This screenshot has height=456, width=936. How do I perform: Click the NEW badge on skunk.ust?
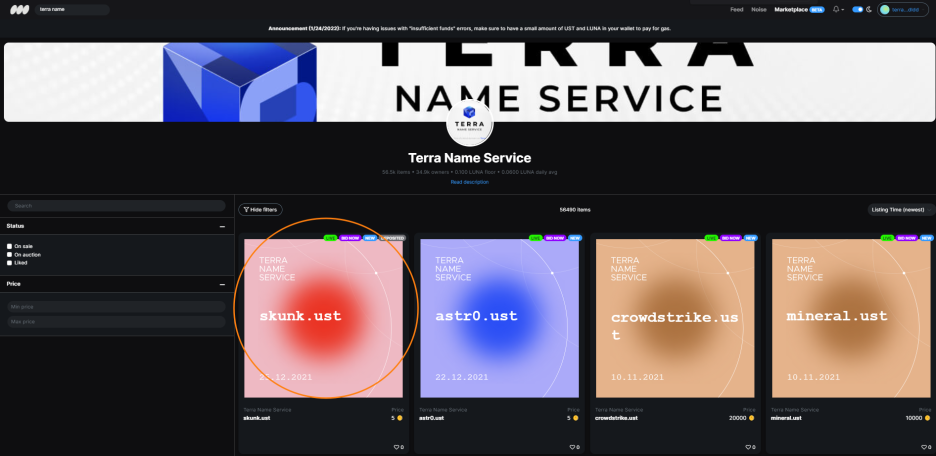click(370, 238)
